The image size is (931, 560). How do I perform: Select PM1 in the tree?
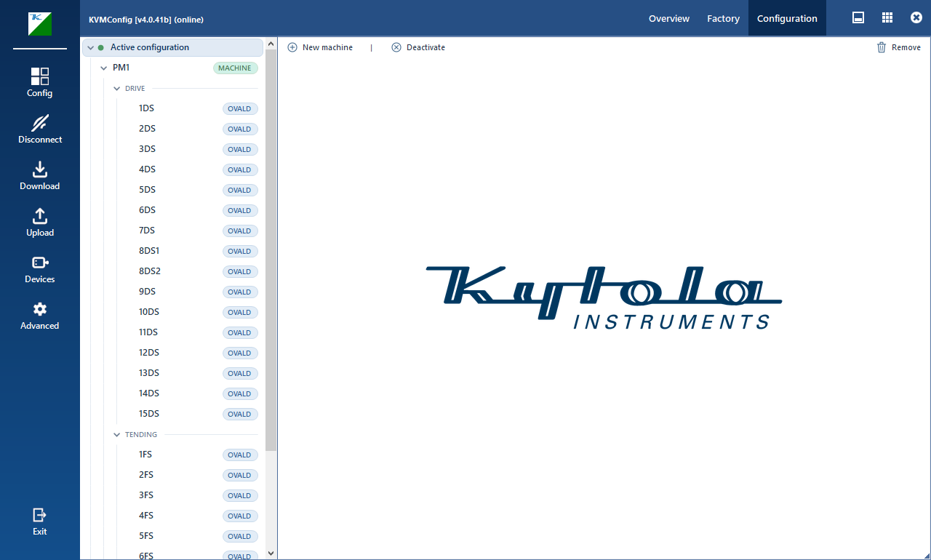[121, 68]
